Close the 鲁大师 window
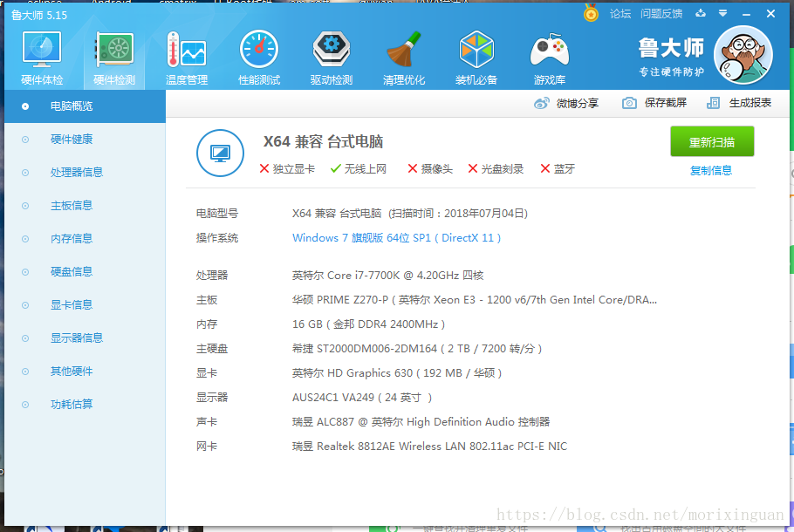 [x=770, y=14]
